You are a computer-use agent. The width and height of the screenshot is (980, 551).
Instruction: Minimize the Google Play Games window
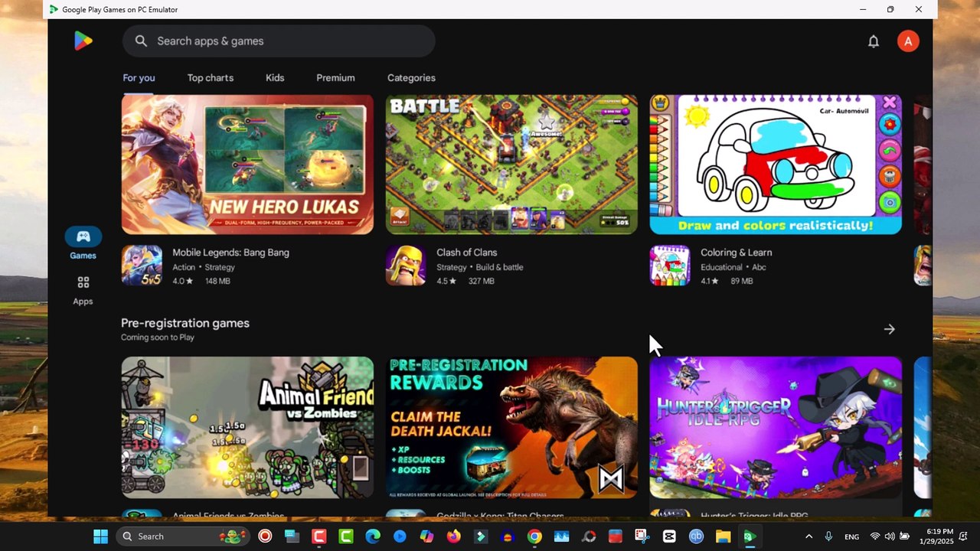pyautogui.click(x=863, y=9)
